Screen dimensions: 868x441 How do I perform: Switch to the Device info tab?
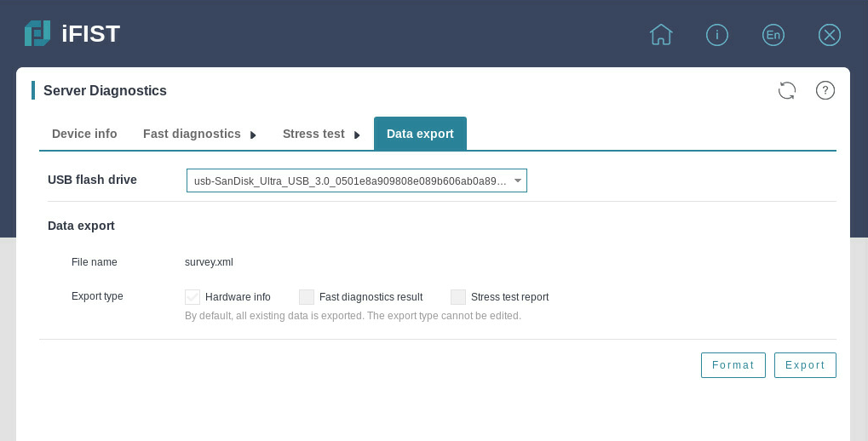pos(84,134)
